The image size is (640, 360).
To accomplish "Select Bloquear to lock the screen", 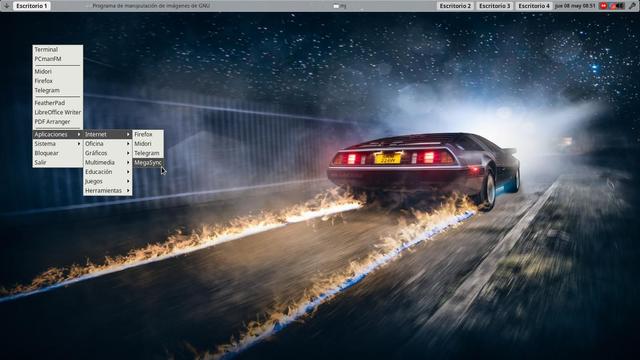I will [58, 153].
